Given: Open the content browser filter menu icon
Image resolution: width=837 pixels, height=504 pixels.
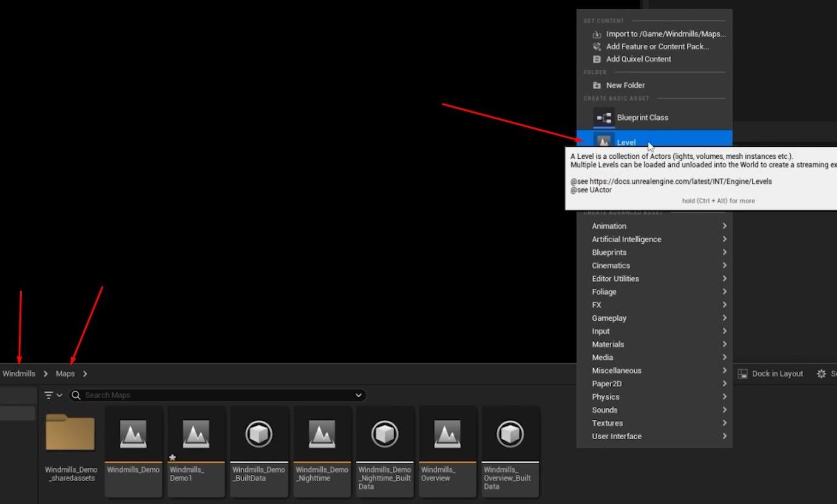Looking at the screenshot, I should [53, 395].
